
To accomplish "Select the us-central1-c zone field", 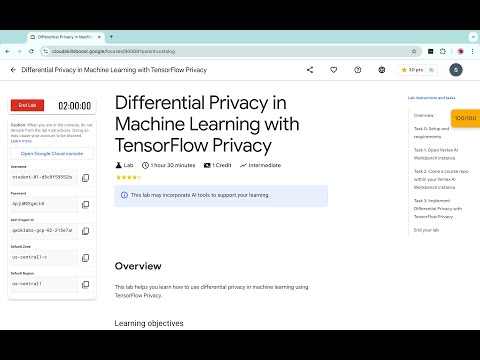I will (x=44, y=257).
